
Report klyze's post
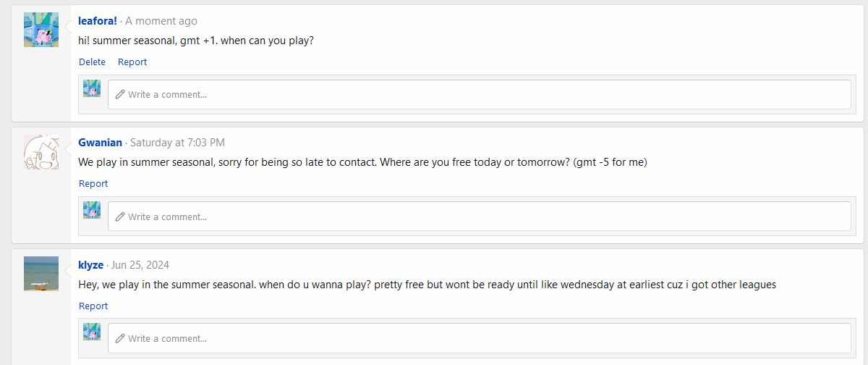pyautogui.click(x=93, y=306)
